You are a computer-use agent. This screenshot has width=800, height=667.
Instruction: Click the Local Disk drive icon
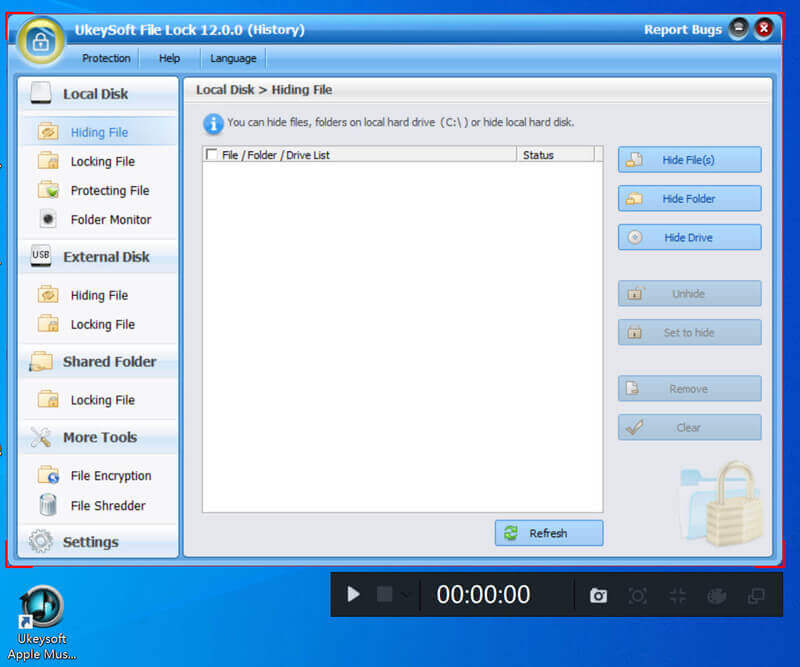[41, 93]
